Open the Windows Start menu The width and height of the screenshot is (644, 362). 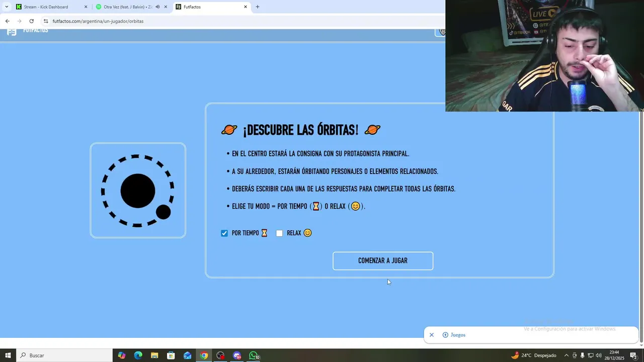[x=8, y=355]
